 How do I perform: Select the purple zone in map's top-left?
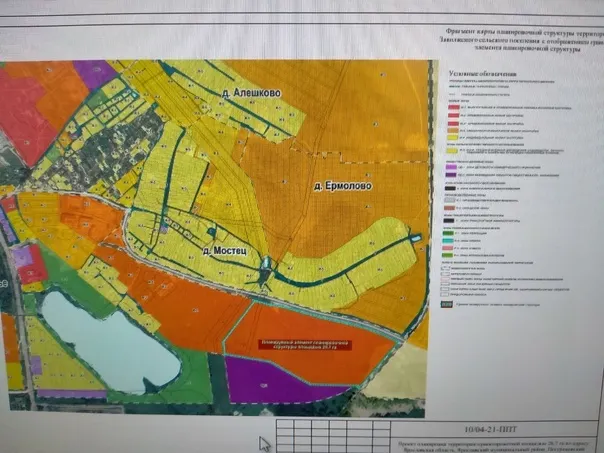pyautogui.click(x=94, y=73)
